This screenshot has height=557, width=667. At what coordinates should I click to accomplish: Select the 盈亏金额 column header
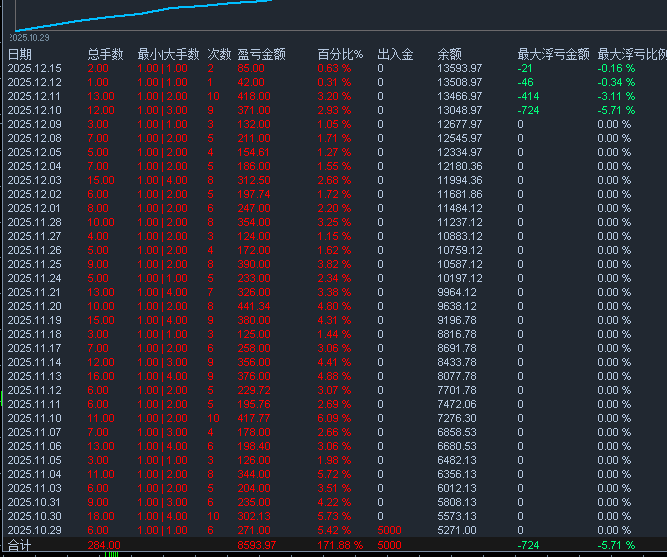pos(261,54)
